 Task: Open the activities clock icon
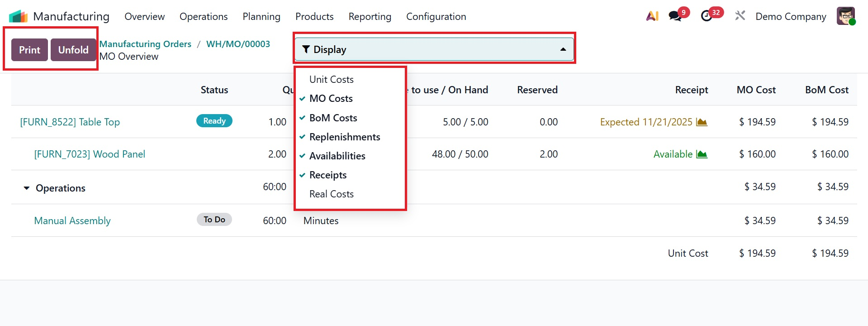tap(707, 16)
